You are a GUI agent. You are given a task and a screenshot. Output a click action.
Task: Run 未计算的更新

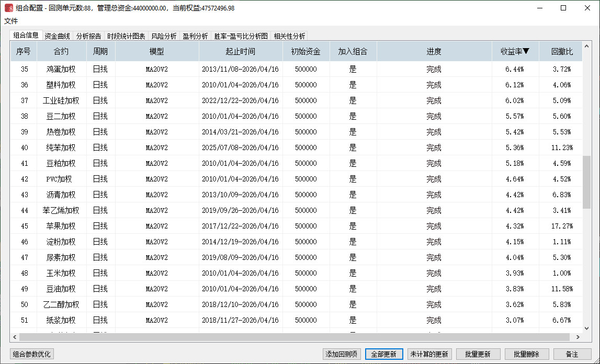tap(429, 354)
